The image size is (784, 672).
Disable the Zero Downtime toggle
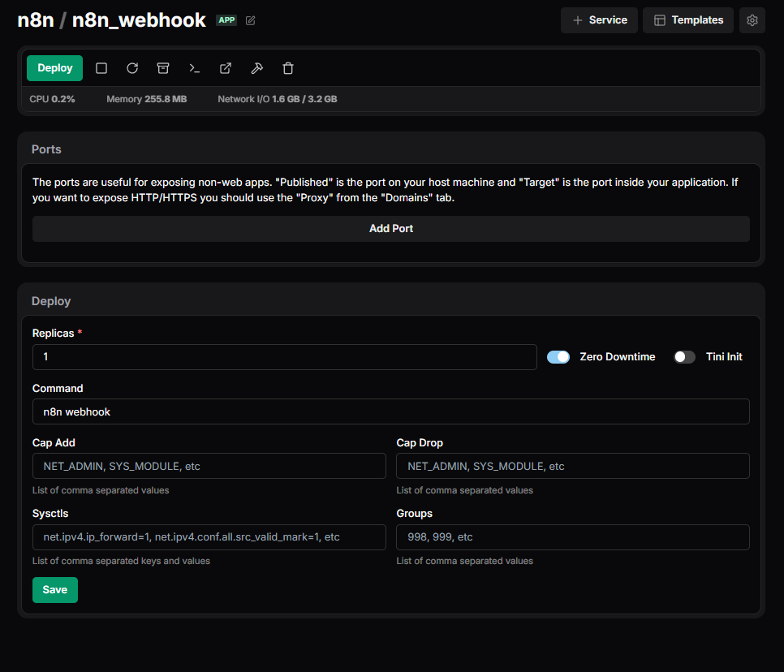point(558,357)
